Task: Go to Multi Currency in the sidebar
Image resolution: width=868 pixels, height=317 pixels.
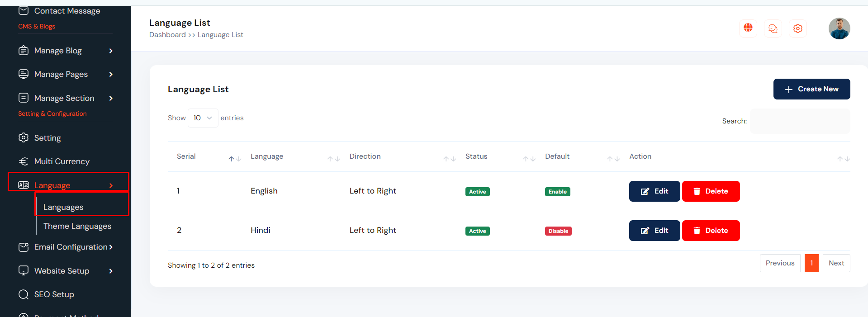Action: [x=62, y=161]
